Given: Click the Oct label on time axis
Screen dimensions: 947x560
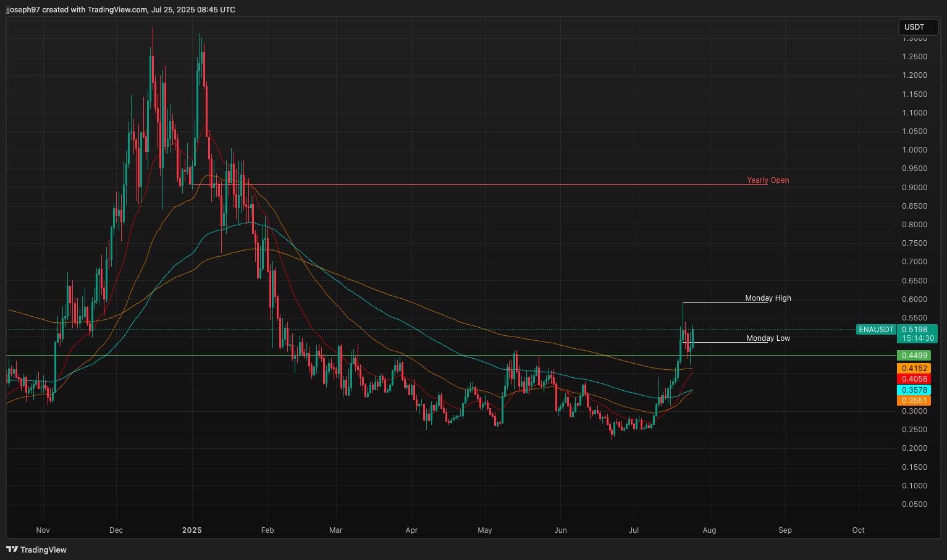Looking at the screenshot, I should (858, 530).
